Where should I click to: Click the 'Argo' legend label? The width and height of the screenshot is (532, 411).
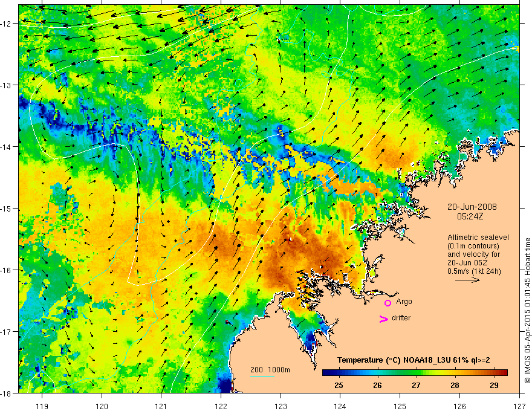(404, 302)
